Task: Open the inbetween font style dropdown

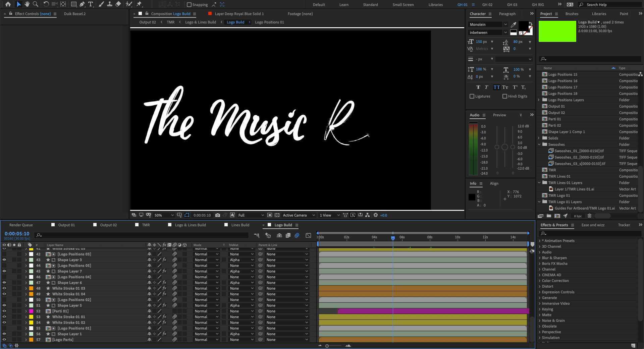Action: [x=488, y=33]
